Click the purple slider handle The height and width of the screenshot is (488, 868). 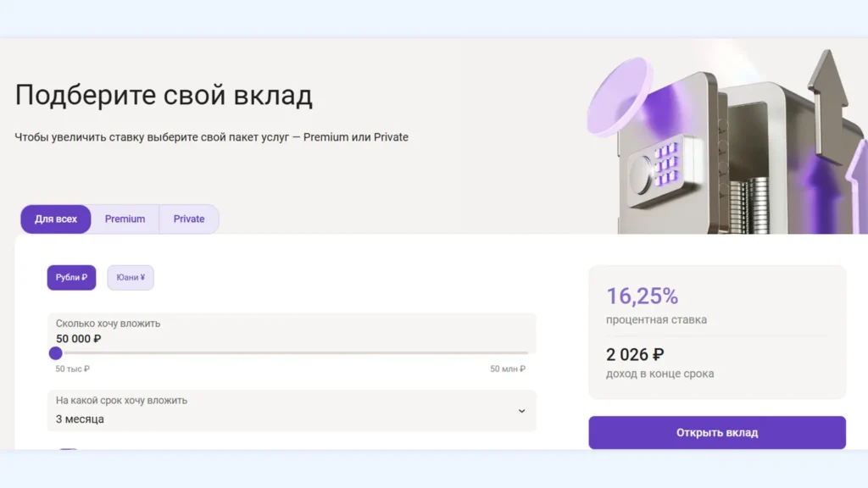[56, 352]
